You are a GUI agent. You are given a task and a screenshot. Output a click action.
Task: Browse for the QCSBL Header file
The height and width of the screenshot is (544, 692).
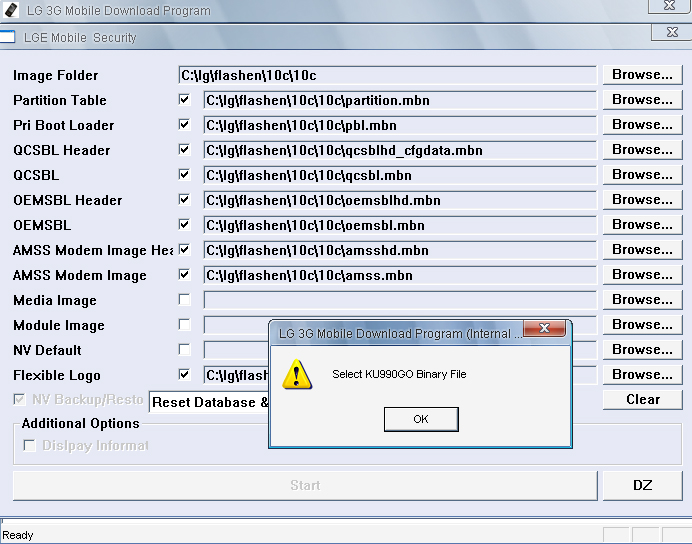(x=643, y=150)
